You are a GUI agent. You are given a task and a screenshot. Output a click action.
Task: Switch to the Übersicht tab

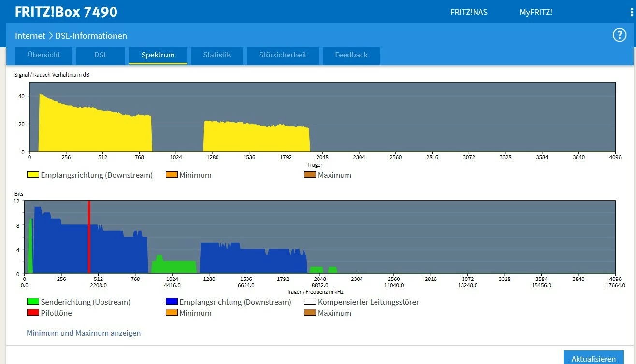coord(44,55)
